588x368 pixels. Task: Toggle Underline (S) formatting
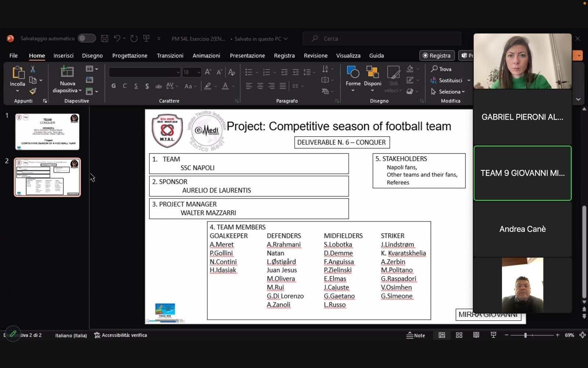pos(136,86)
